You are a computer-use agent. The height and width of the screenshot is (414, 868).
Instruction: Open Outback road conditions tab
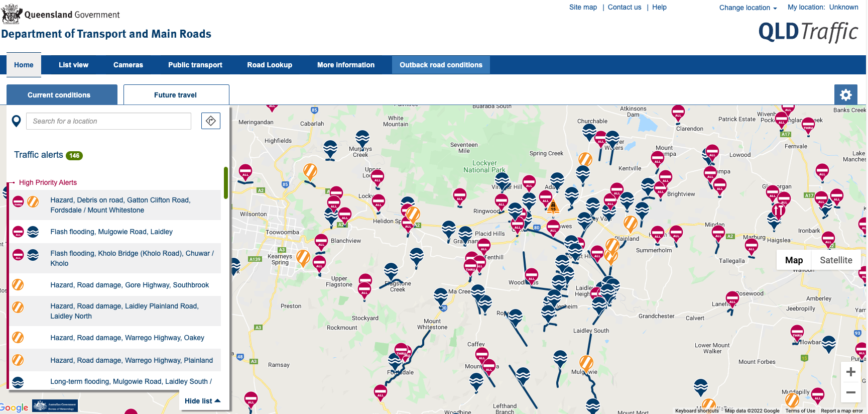coord(440,65)
